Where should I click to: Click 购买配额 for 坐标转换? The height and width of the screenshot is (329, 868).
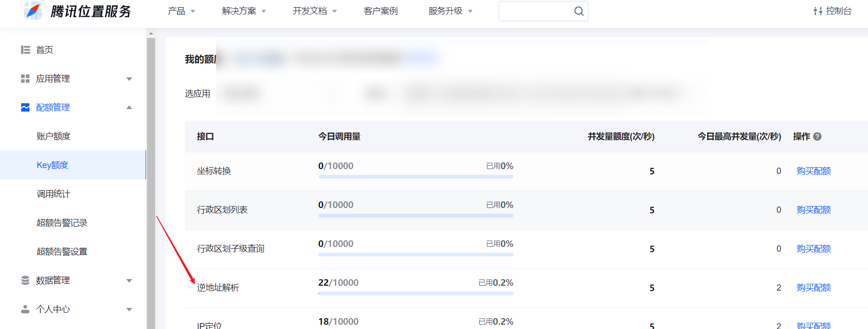click(813, 171)
